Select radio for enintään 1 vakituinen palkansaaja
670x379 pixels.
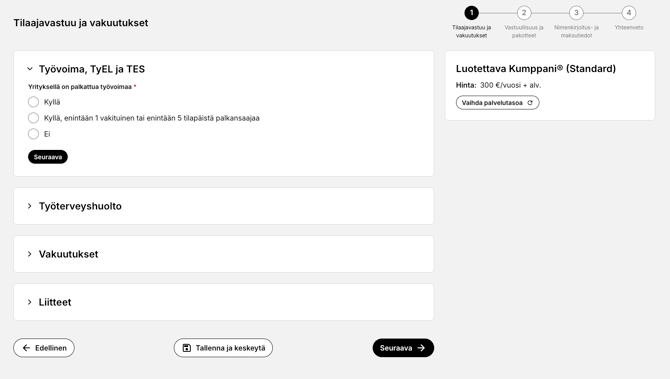point(33,118)
